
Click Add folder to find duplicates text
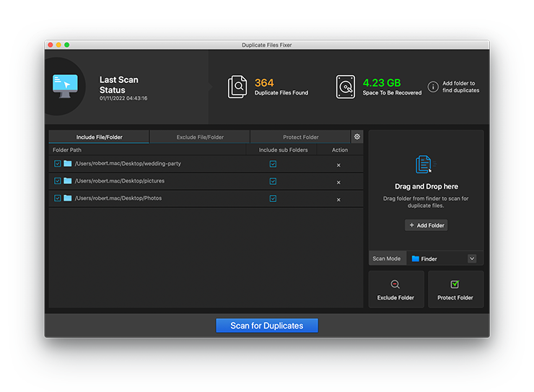click(x=461, y=87)
